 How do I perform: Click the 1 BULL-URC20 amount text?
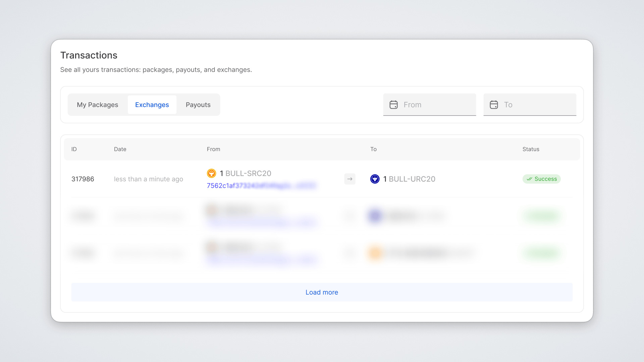point(409,179)
